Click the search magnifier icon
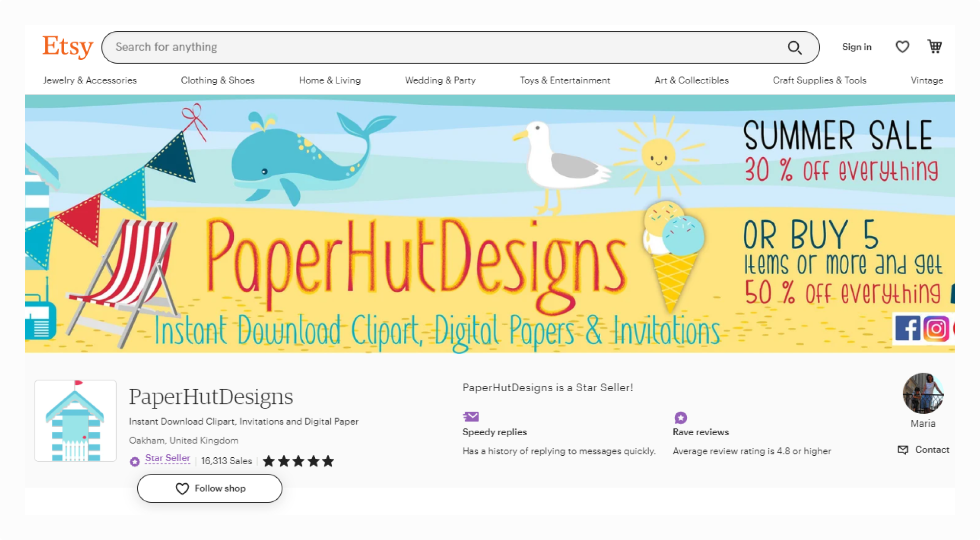The width and height of the screenshot is (980, 540). pyautogui.click(x=794, y=47)
